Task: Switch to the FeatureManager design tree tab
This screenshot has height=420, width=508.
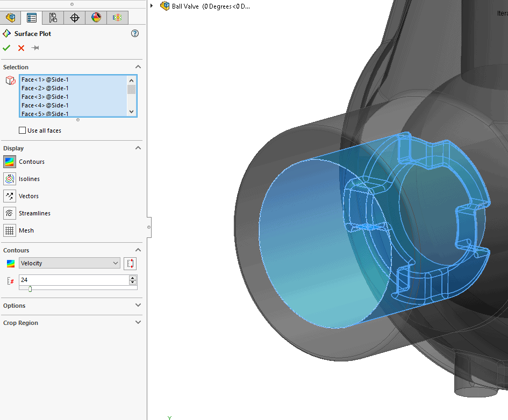Action: [10, 18]
